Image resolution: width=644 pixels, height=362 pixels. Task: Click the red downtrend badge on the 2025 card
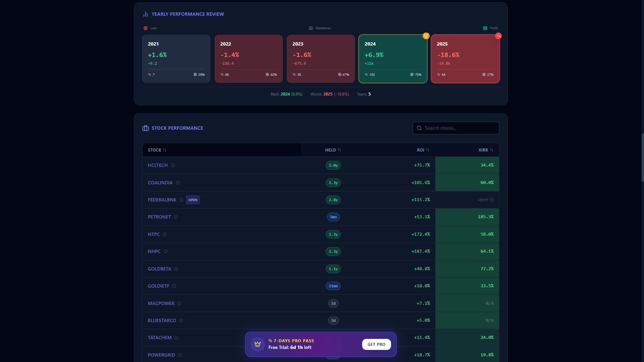(x=498, y=36)
